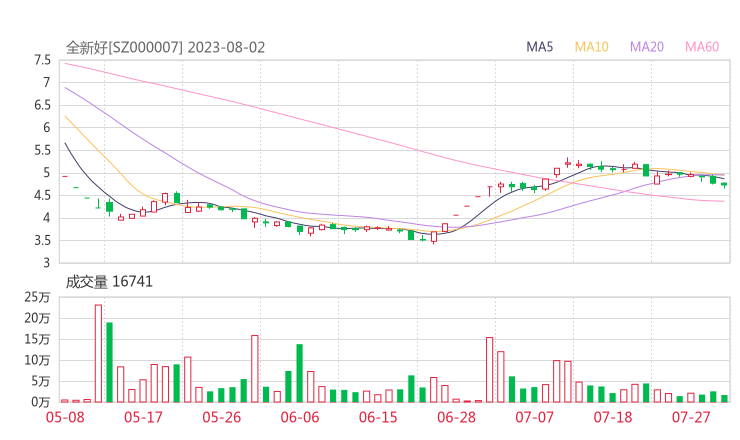Click the 3.5 price axis value

coord(42,240)
